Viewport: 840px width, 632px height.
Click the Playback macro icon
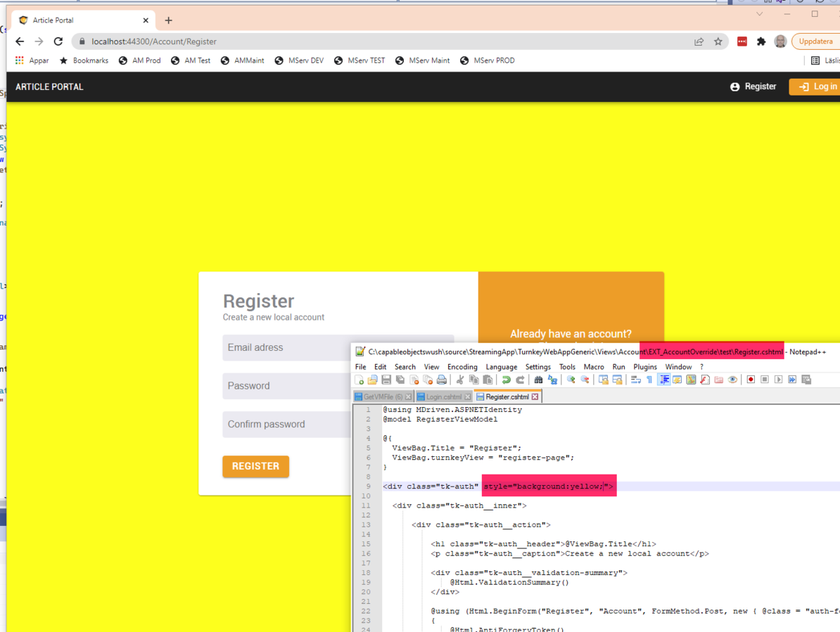(778, 380)
